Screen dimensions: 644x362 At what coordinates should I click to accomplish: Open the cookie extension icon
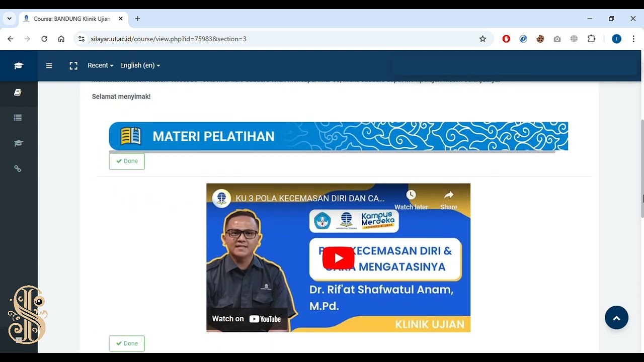point(540,39)
